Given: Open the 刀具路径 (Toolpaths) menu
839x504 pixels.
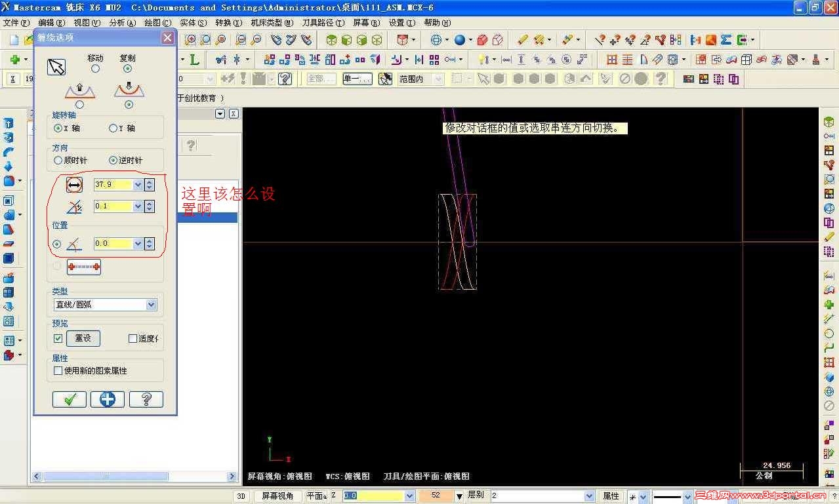Looking at the screenshot, I should (x=322, y=22).
